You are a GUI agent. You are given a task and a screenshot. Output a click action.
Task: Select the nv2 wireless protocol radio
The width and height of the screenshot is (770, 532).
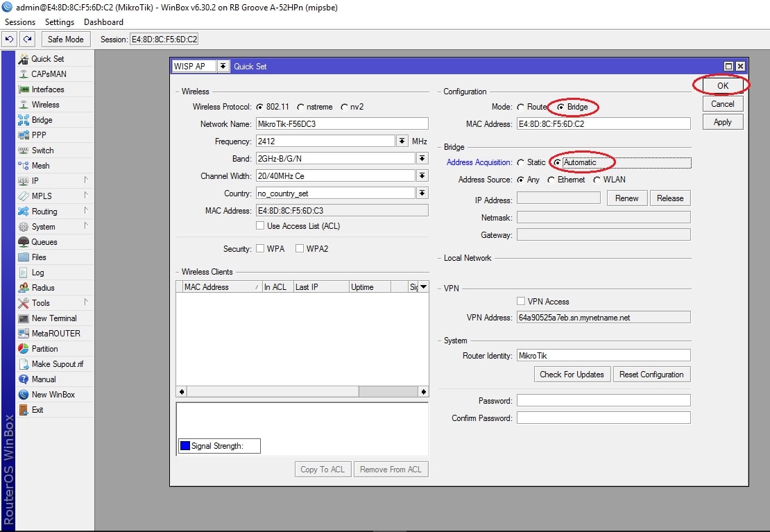click(344, 107)
